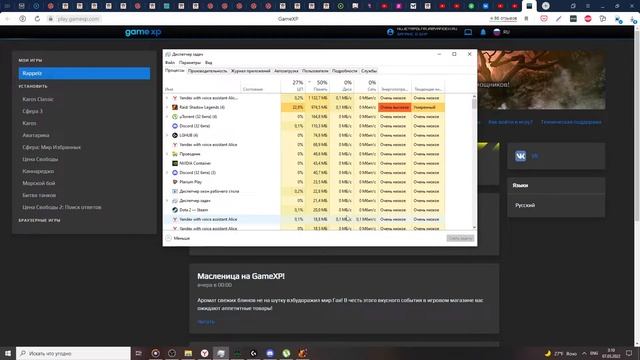Focus the Windows taskbar search box
The width and height of the screenshot is (640, 360).
click(73, 353)
